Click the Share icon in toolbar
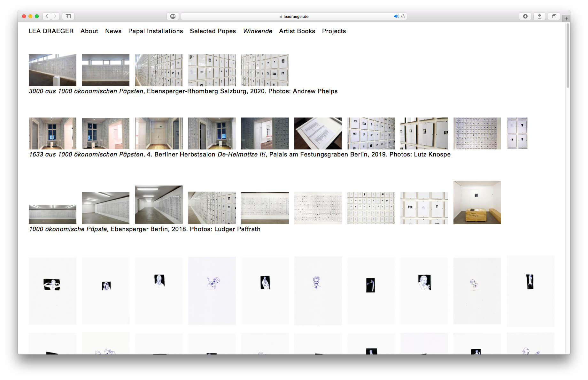This screenshot has height=380, width=588. 539,16
